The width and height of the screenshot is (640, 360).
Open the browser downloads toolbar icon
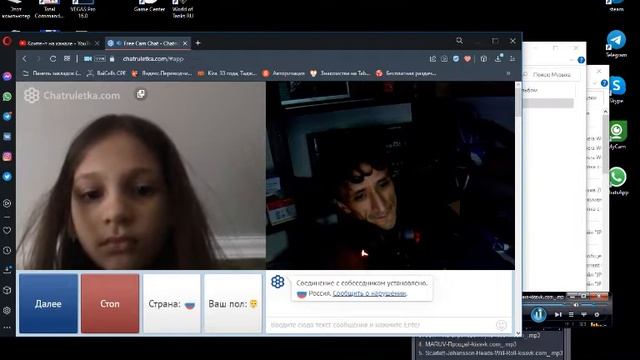coord(498,59)
